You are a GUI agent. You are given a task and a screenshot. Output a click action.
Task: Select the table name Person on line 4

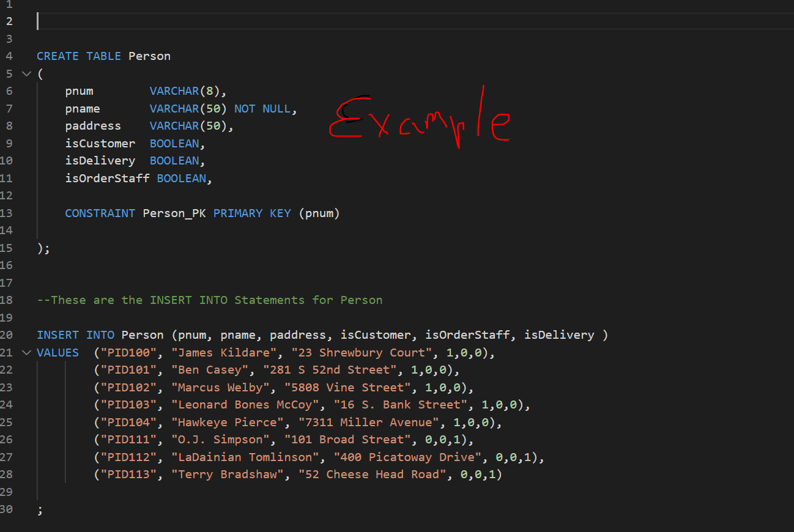[149, 56]
